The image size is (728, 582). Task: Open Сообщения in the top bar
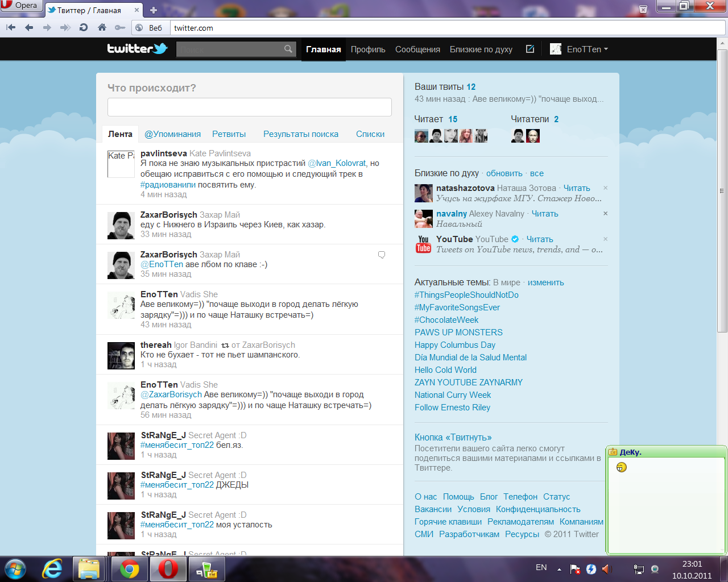tap(417, 49)
